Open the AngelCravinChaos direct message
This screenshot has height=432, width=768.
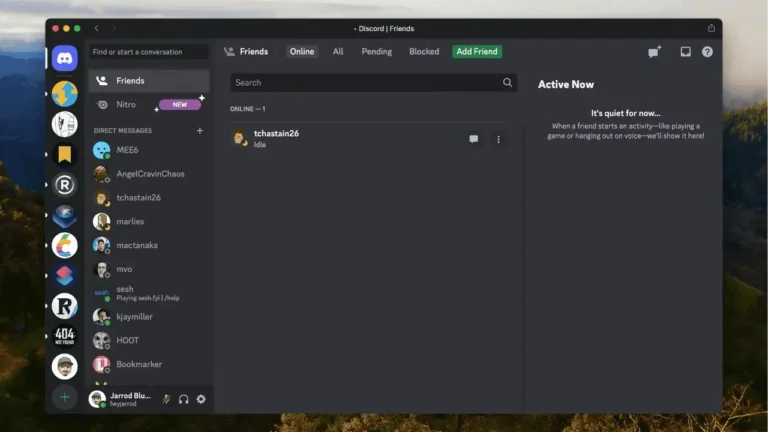[x=149, y=174]
